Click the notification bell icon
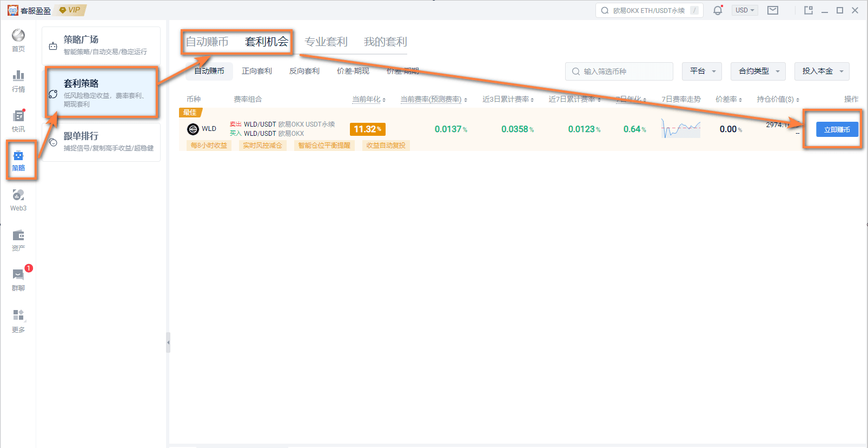This screenshot has width=868, height=448. pos(718,10)
